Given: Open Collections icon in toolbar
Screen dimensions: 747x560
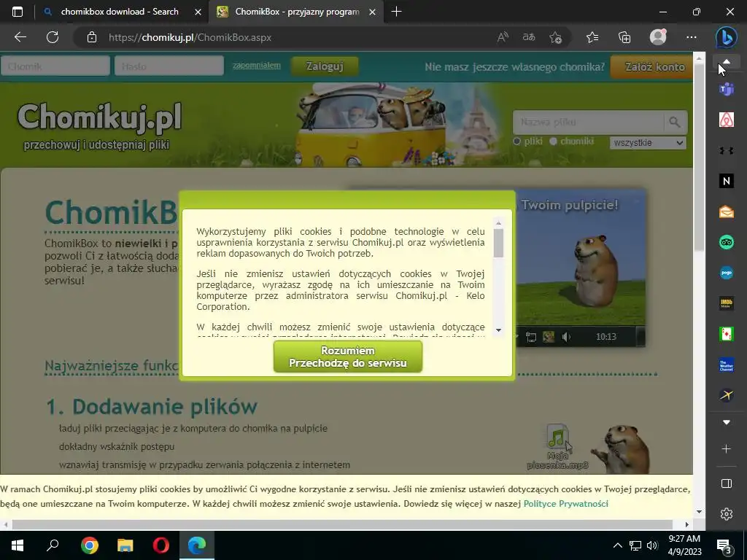Looking at the screenshot, I should coord(624,37).
